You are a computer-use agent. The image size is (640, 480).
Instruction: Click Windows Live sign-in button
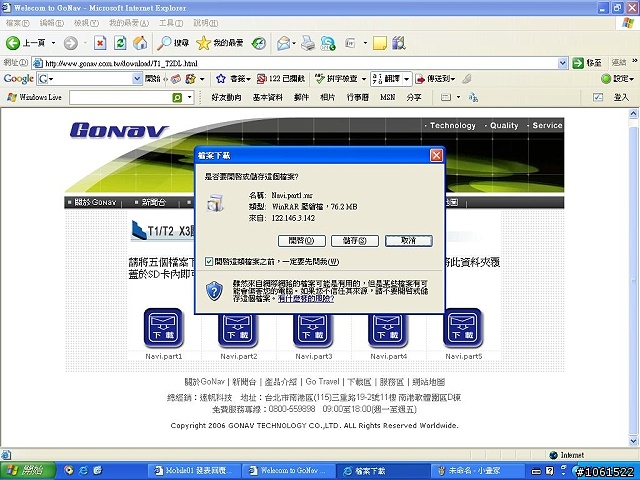point(621,97)
